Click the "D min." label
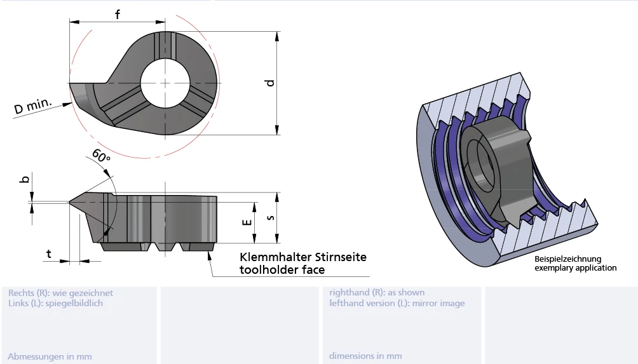 34,107
